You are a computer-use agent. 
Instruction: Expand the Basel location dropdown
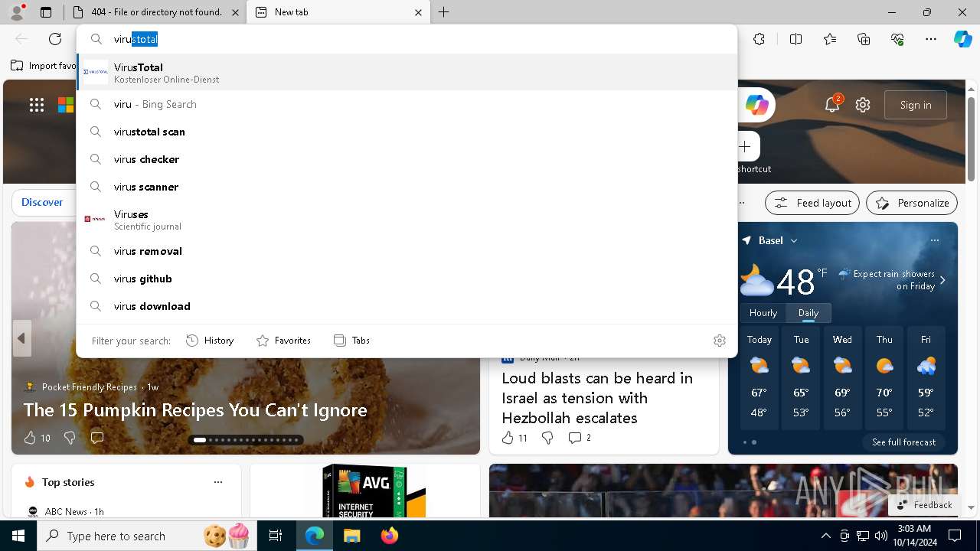(794, 240)
